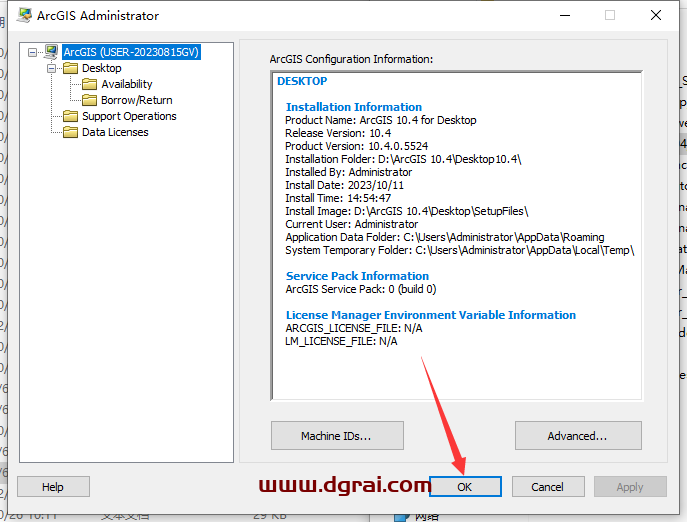Click the LM_LICENSE_FILE: N/A line
This screenshot has width=687, height=522.
coord(341,341)
